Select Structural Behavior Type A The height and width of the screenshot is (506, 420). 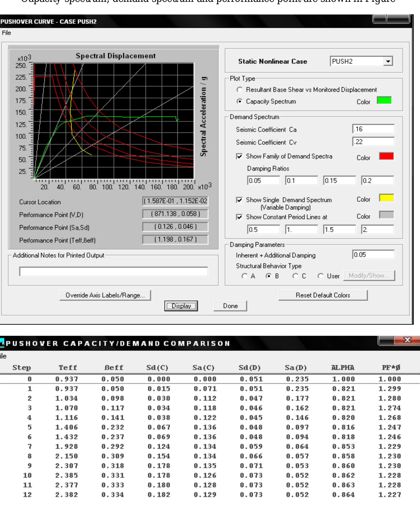245,276
